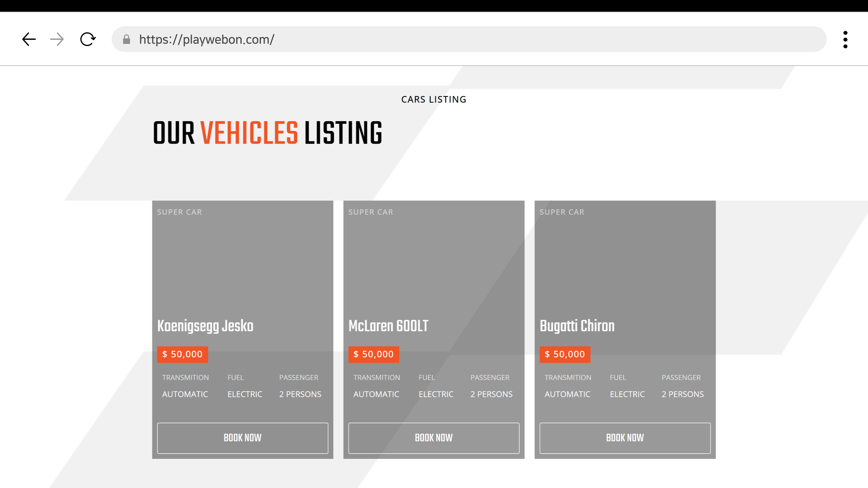Reload the page with refresh icon
Screen dimensions: 868x488
pos(88,39)
